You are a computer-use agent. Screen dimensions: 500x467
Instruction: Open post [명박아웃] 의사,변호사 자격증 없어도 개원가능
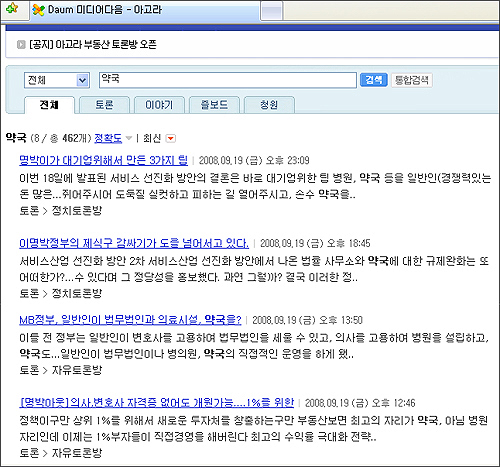point(157,403)
